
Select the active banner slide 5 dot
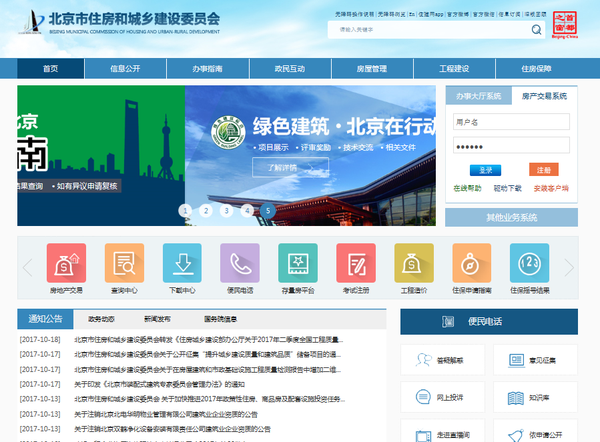(x=268, y=210)
